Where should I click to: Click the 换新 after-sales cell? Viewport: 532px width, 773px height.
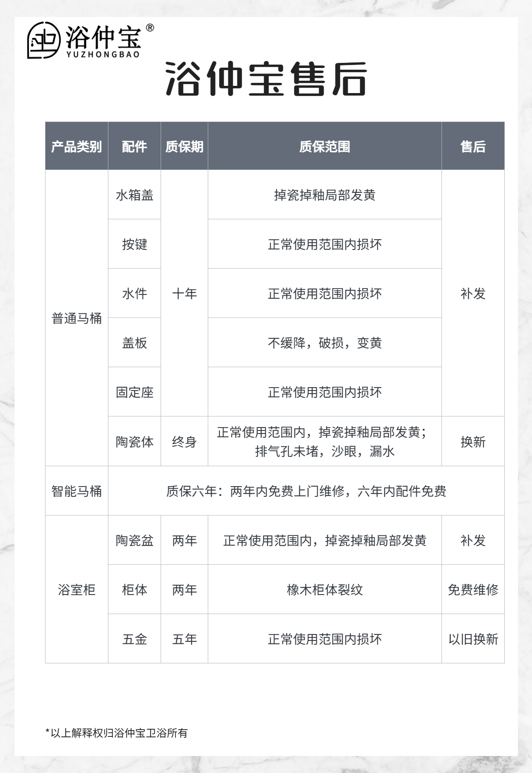[x=473, y=442]
